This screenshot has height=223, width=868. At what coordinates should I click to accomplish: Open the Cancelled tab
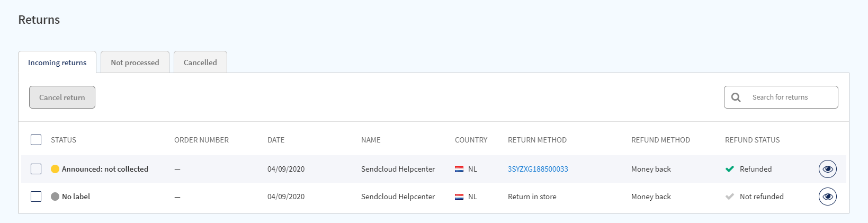coord(200,63)
